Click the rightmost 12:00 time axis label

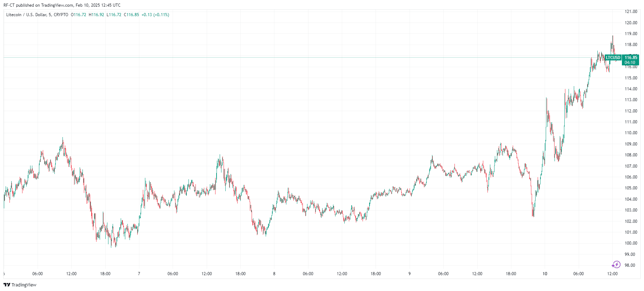(612, 274)
